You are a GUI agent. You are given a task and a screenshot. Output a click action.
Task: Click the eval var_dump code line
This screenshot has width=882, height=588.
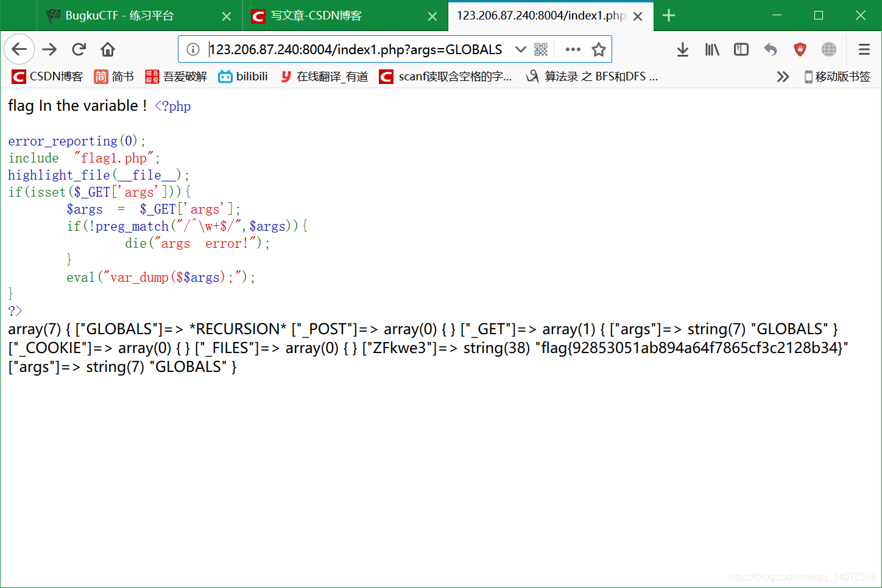[161, 278]
